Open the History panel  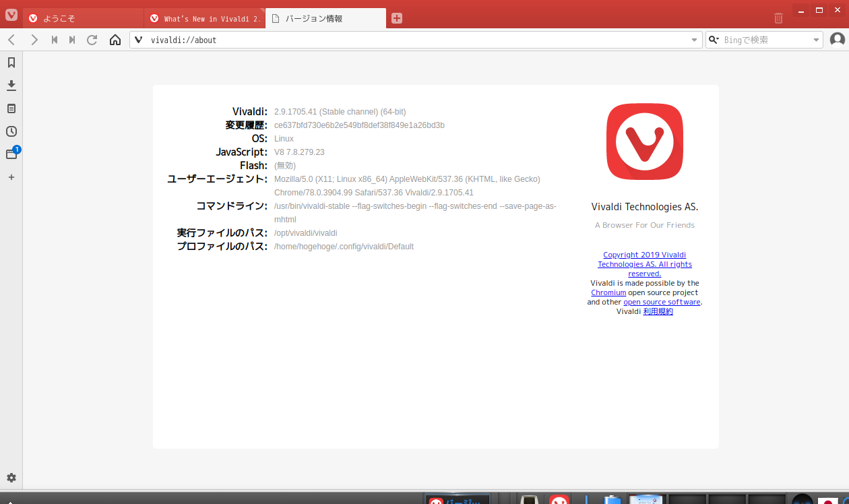(11, 131)
